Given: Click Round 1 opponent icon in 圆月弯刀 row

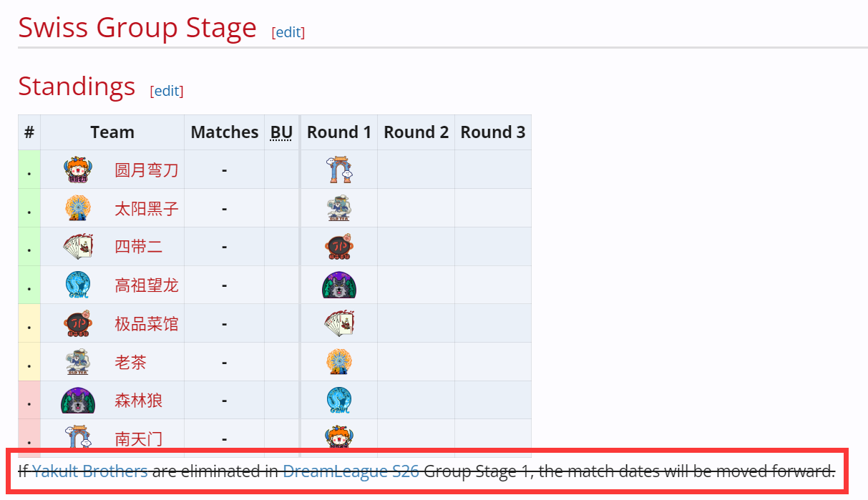Looking at the screenshot, I should coord(338,170).
